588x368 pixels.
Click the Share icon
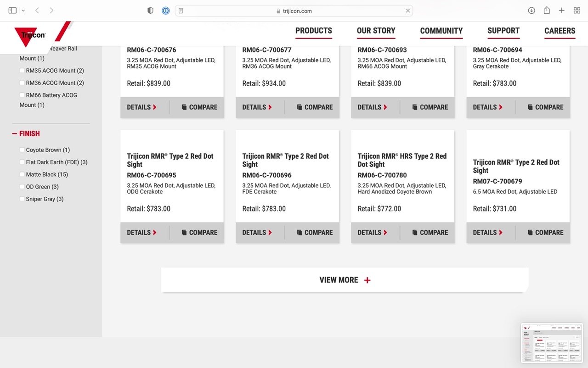[547, 11]
